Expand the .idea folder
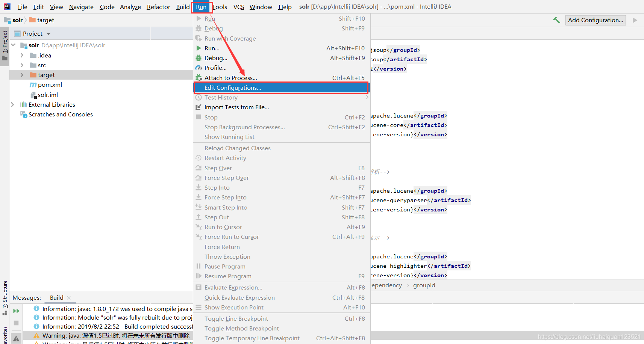The image size is (644, 344). tap(22, 55)
